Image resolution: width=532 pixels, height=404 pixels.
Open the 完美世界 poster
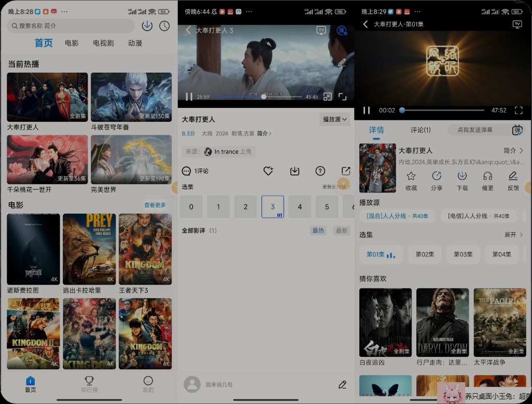click(131, 159)
